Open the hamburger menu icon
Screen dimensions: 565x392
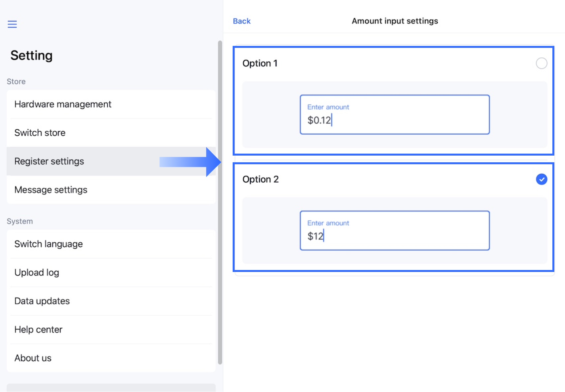12,24
